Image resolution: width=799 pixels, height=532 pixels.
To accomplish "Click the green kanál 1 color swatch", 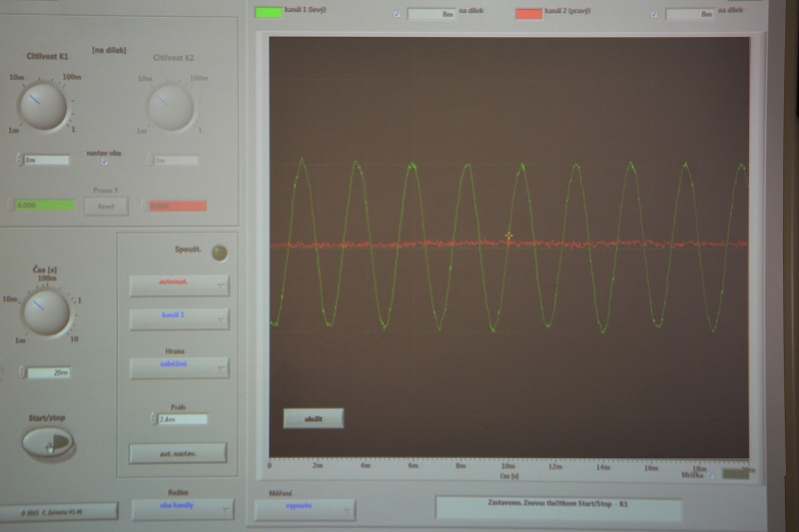I will click(x=269, y=12).
